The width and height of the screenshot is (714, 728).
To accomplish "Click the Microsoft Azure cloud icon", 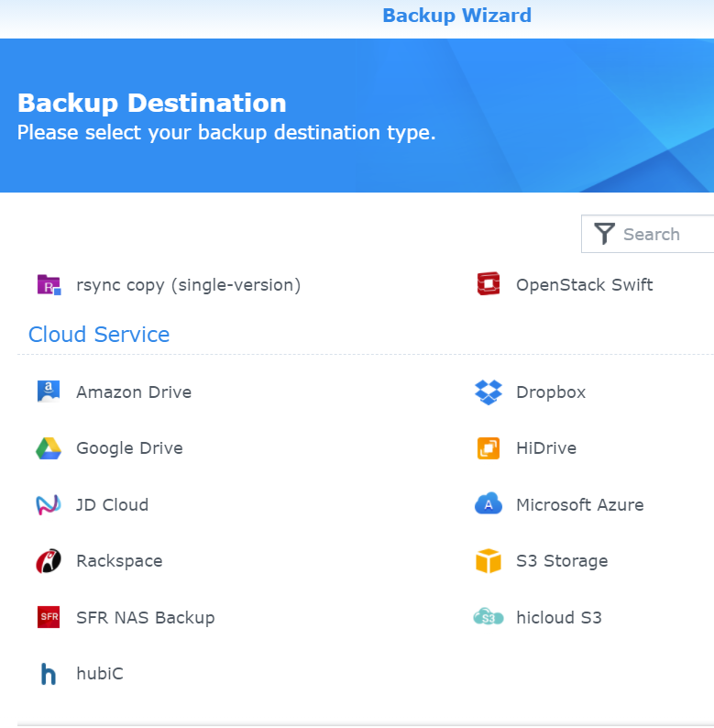I will pyautogui.click(x=489, y=503).
